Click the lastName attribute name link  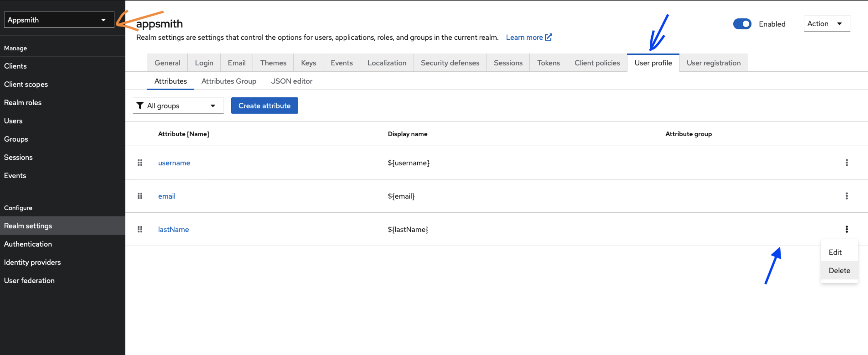173,229
